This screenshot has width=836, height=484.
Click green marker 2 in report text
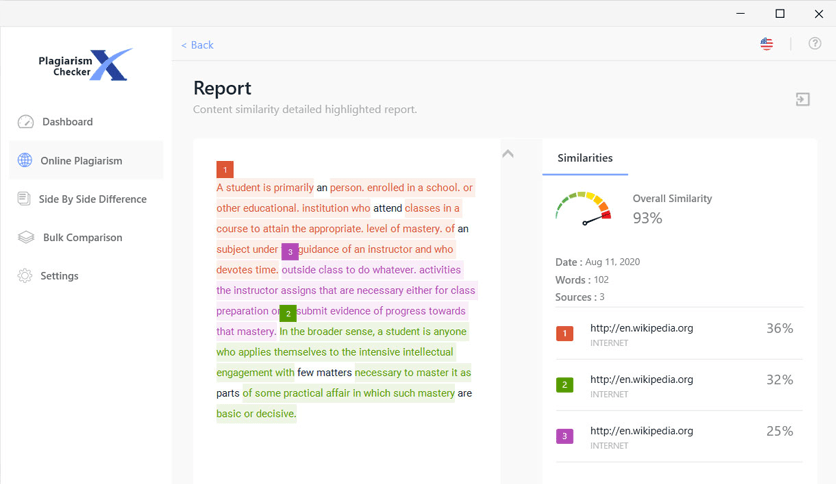click(x=288, y=313)
